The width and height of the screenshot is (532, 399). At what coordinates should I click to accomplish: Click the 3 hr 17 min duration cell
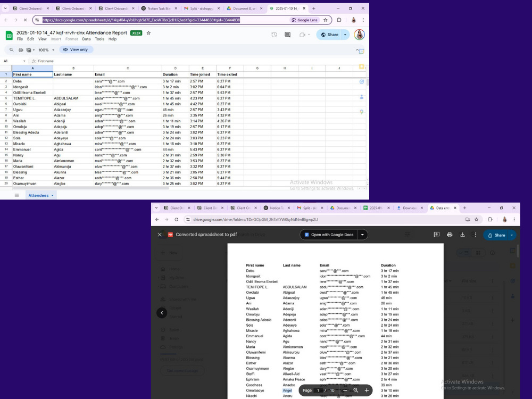[x=175, y=81]
